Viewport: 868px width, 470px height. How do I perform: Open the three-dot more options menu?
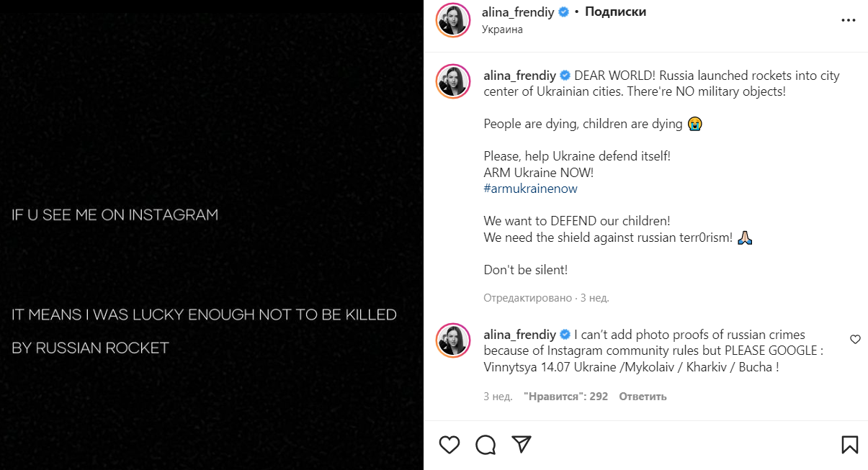(849, 21)
